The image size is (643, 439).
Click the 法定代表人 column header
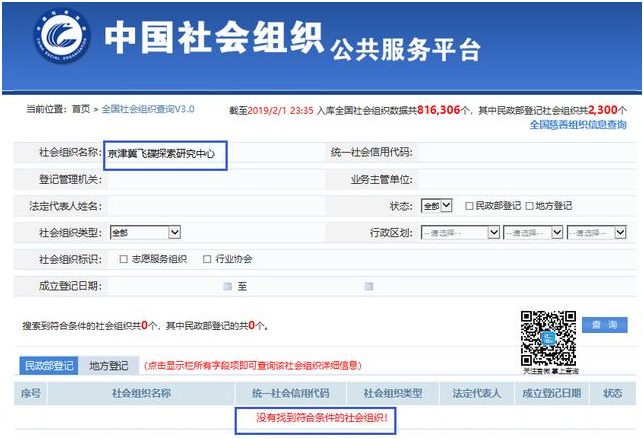[x=477, y=394]
